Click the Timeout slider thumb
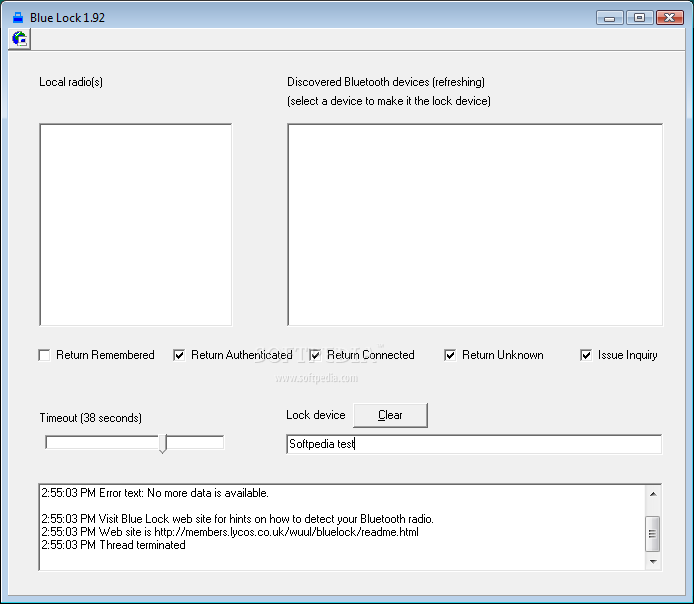The image size is (694, 604). (x=163, y=443)
